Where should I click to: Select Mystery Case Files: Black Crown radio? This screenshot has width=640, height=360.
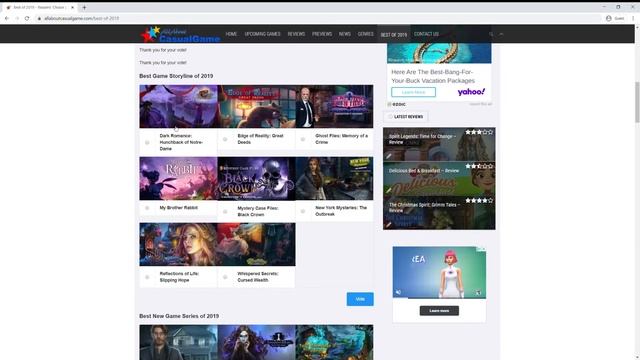click(225, 211)
